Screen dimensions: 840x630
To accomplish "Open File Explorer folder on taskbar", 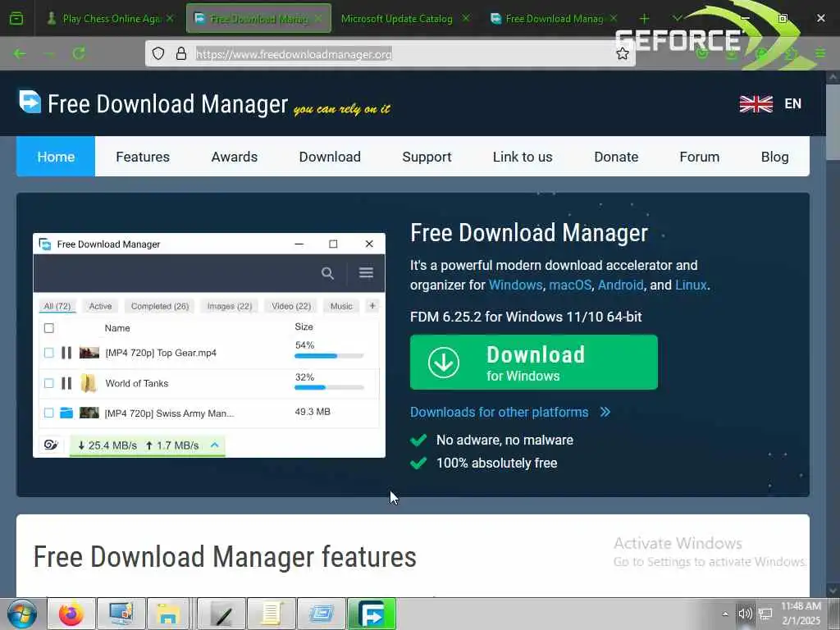I will pyautogui.click(x=168, y=614).
